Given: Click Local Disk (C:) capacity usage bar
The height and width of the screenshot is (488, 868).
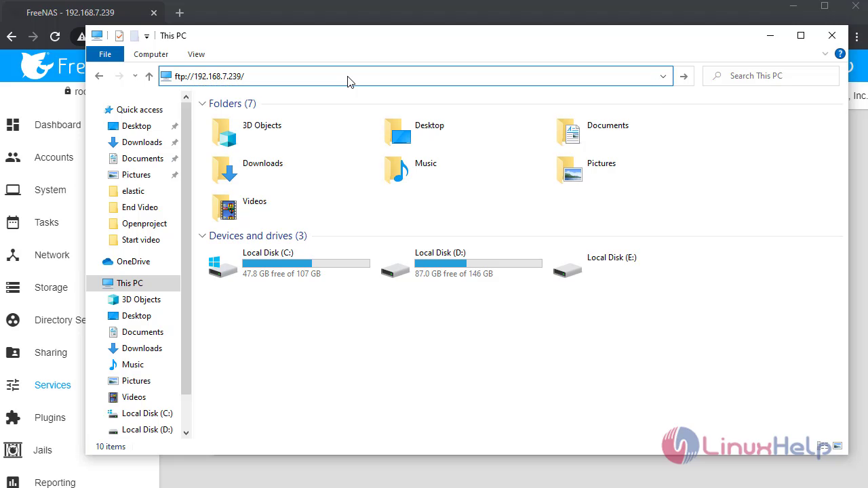Looking at the screenshot, I should 306,263.
